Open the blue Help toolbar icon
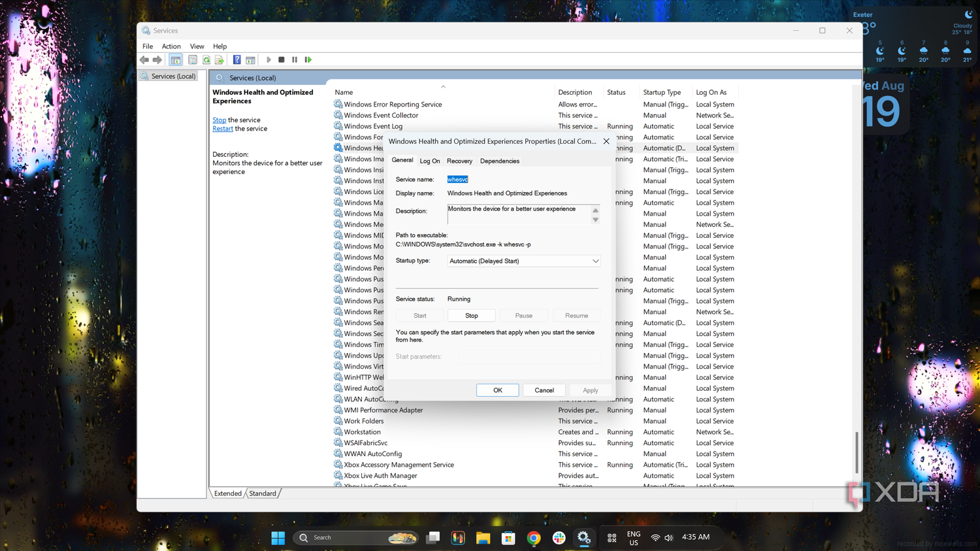The height and width of the screenshot is (551, 980). click(237, 60)
